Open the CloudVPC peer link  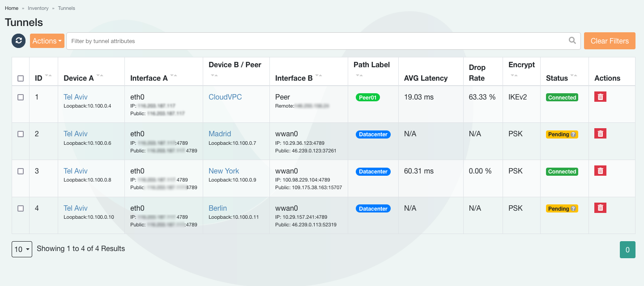(x=225, y=97)
